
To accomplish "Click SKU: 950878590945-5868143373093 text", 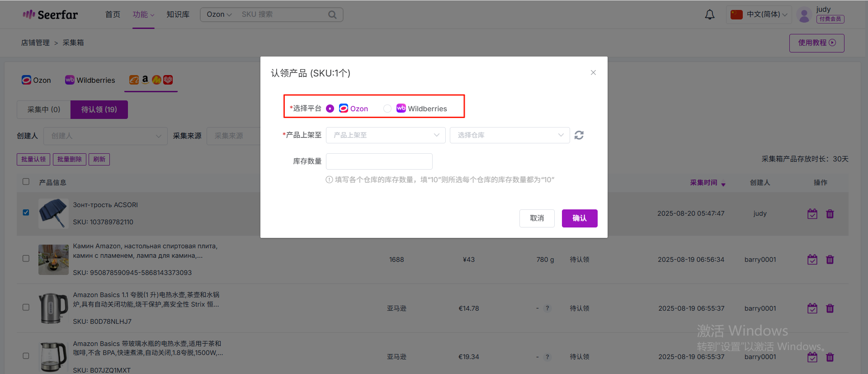I will click(132, 273).
